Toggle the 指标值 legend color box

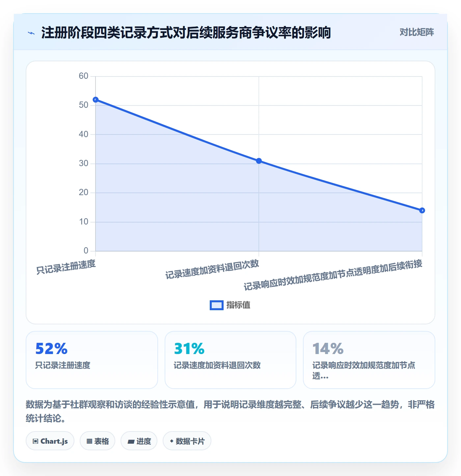pos(217,305)
